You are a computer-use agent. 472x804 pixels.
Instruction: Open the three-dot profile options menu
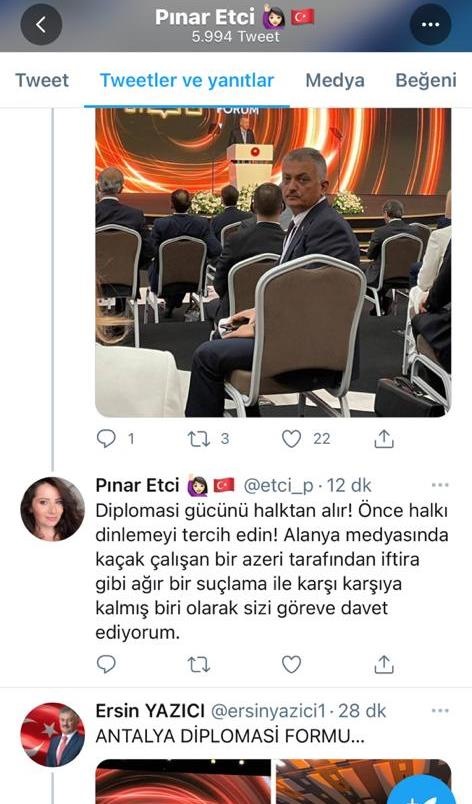pos(430,25)
